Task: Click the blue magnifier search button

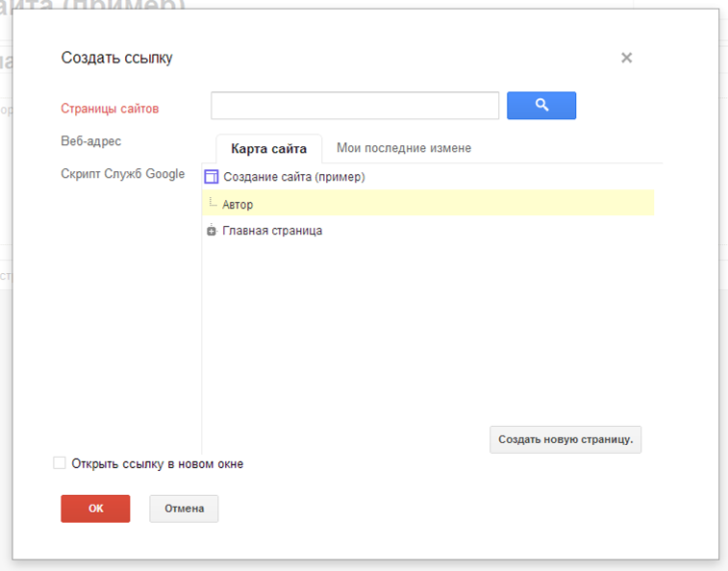Action: click(541, 106)
